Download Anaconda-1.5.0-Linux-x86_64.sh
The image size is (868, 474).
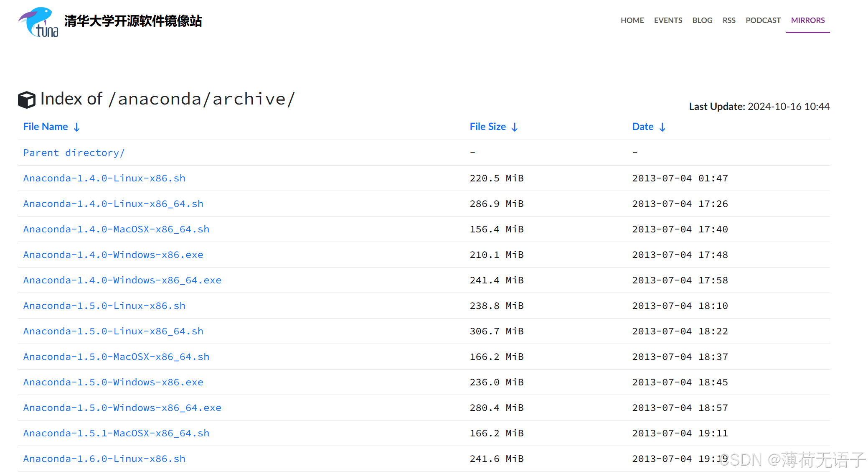[x=113, y=331]
